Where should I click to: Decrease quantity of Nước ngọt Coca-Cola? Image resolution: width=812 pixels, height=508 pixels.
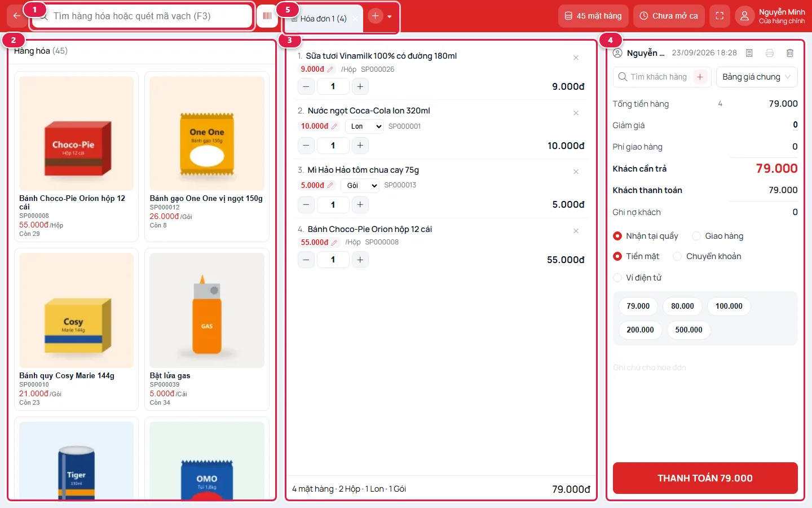[x=306, y=146]
